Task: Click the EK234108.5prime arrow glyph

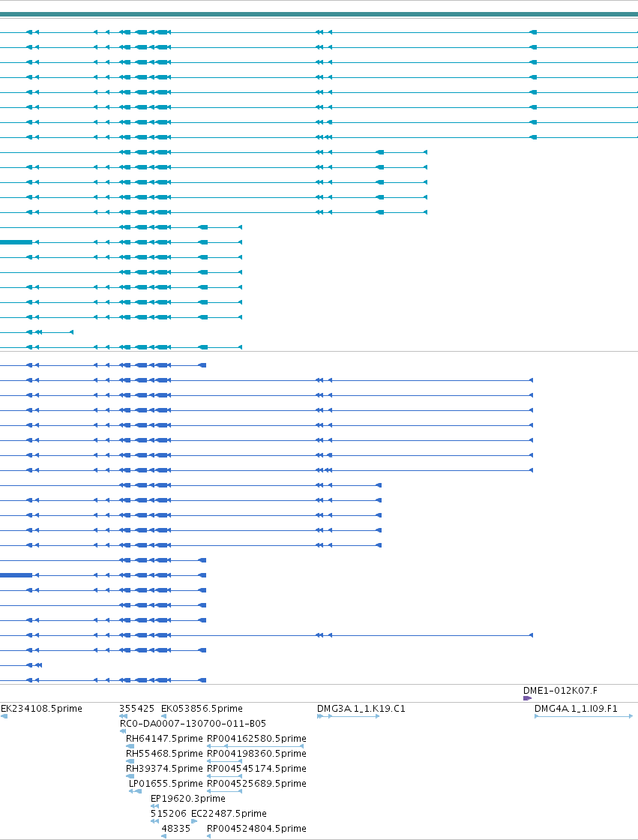Action: (x=4, y=716)
